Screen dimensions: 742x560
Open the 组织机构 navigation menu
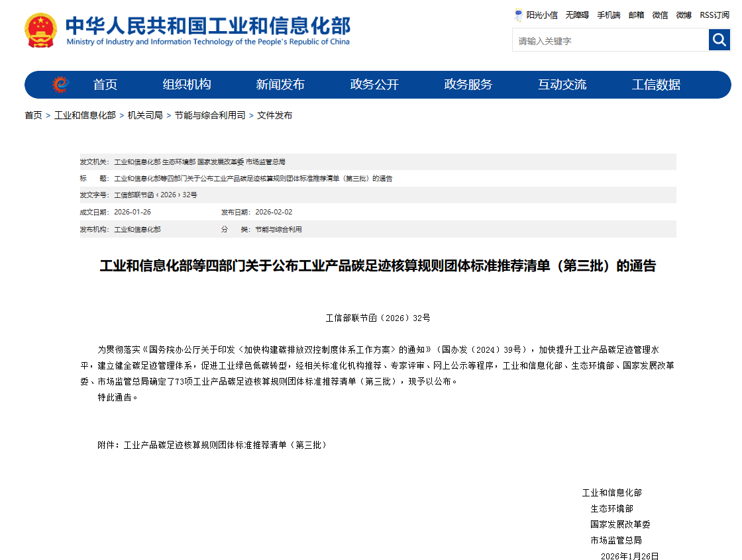187,85
